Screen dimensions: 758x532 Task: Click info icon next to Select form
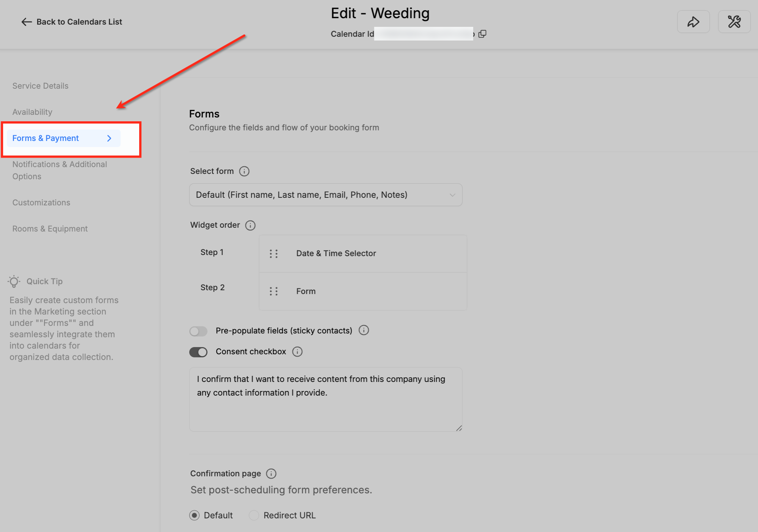(244, 171)
